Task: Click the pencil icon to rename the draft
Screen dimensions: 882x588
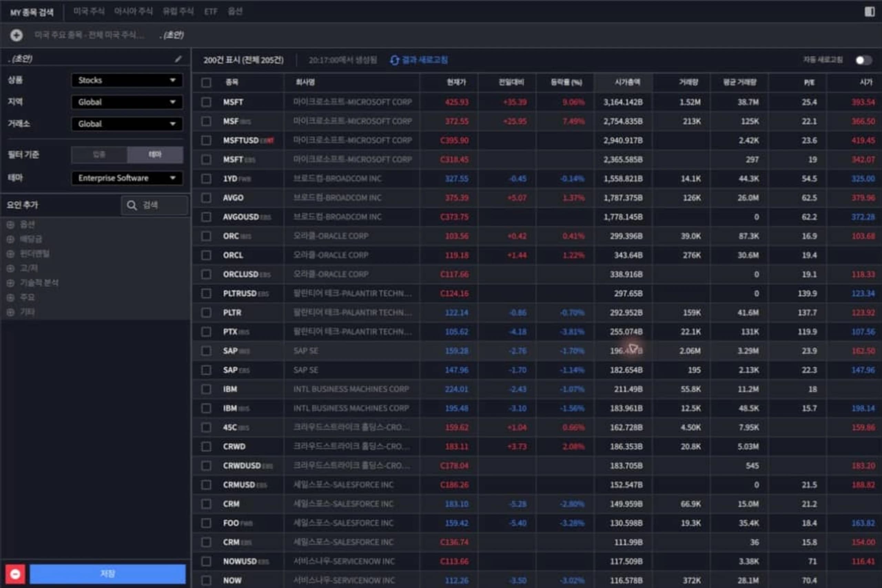Action: (178, 59)
